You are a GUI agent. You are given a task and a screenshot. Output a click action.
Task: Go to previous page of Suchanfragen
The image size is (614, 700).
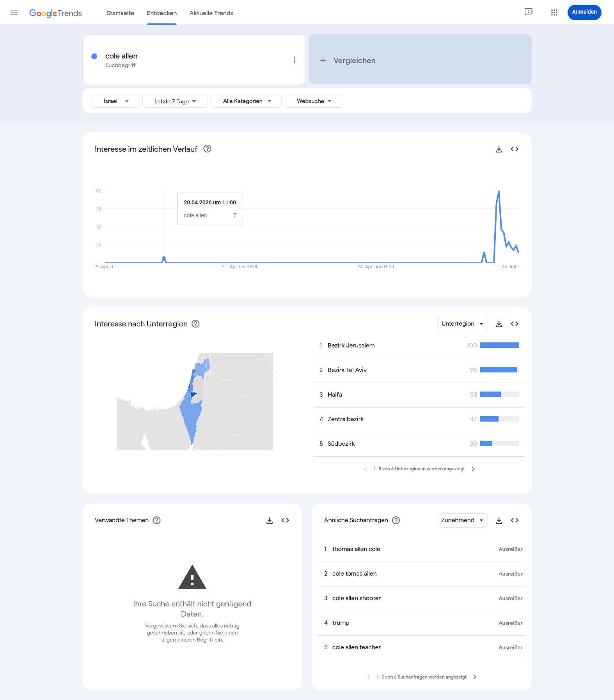369,677
